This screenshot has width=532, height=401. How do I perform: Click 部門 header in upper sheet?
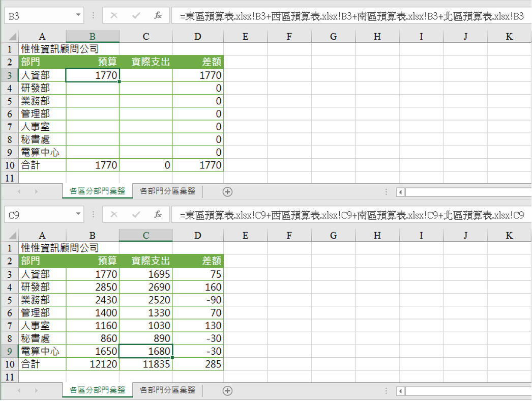coord(42,62)
